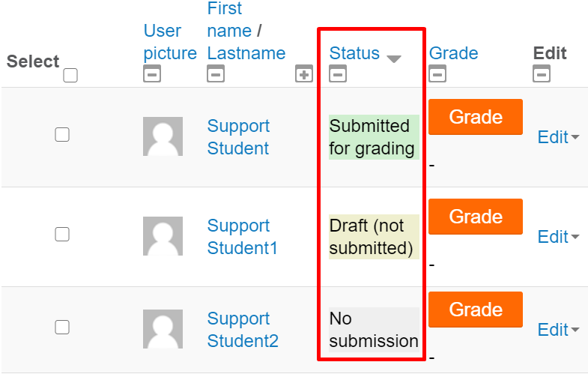Click the Status sort direction arrow
The width and height of the screenshot is (588, 374).
(394, 58)
